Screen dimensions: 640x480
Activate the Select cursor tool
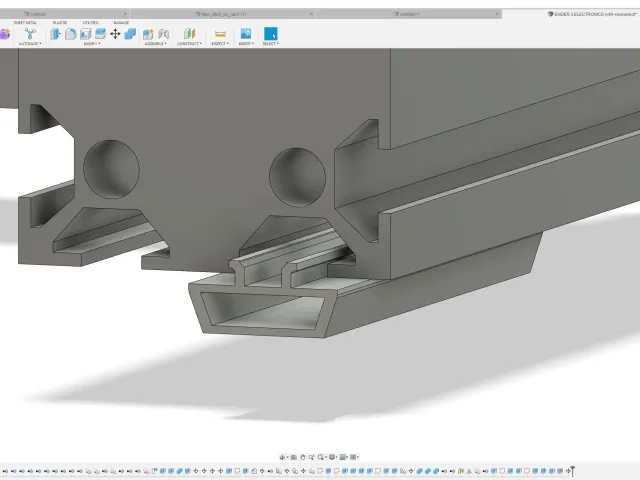coord(271,33)
